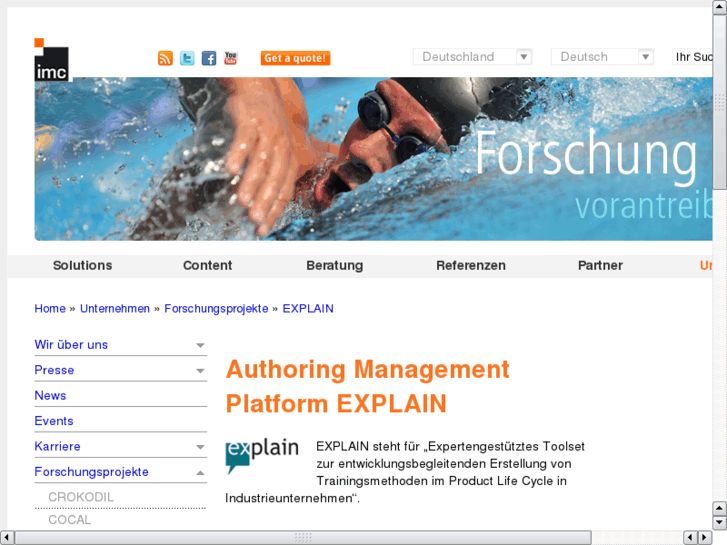The width and height of the screenshot is (727, 545).
Task: Open the Solutions menu
Action: 83,265
